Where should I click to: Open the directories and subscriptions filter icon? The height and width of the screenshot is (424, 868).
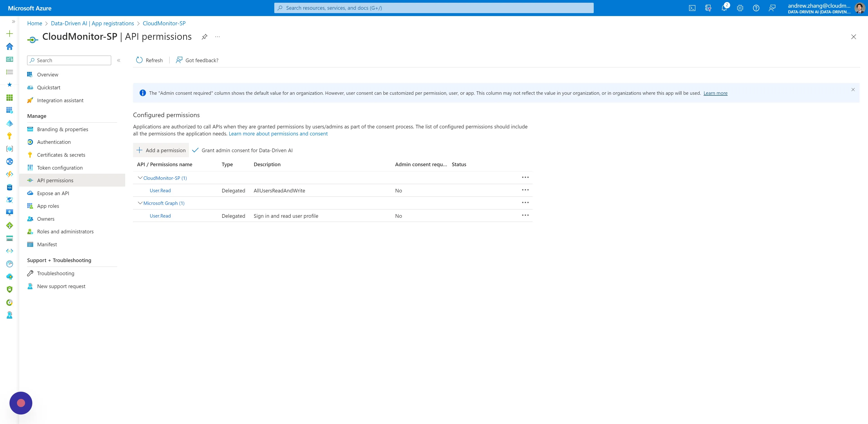tap(708, 8)
